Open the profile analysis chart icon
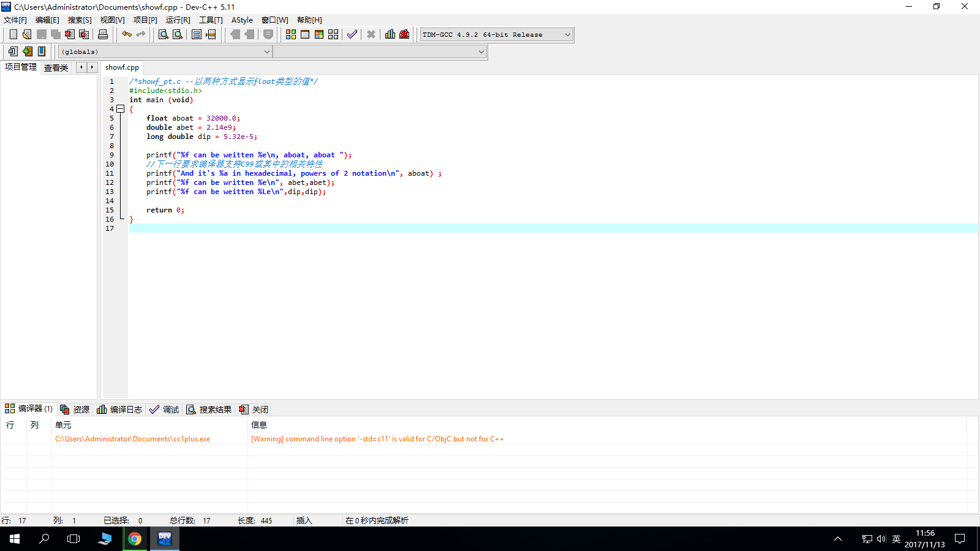The image size is (980, 551). pos(390,34)
